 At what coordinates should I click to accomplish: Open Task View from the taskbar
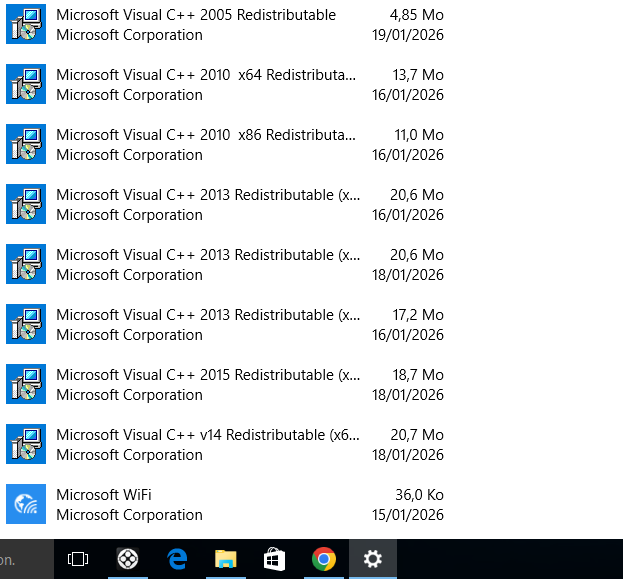[x=78, y=559]
